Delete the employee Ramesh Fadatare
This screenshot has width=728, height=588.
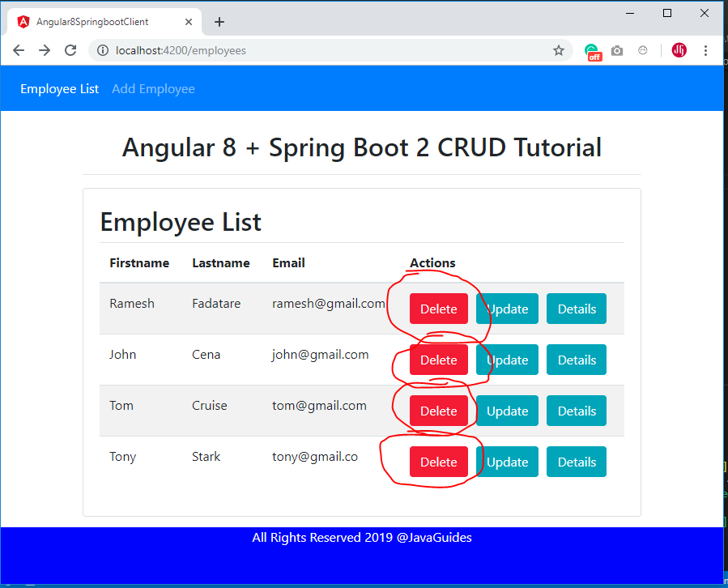click(438, 309)
